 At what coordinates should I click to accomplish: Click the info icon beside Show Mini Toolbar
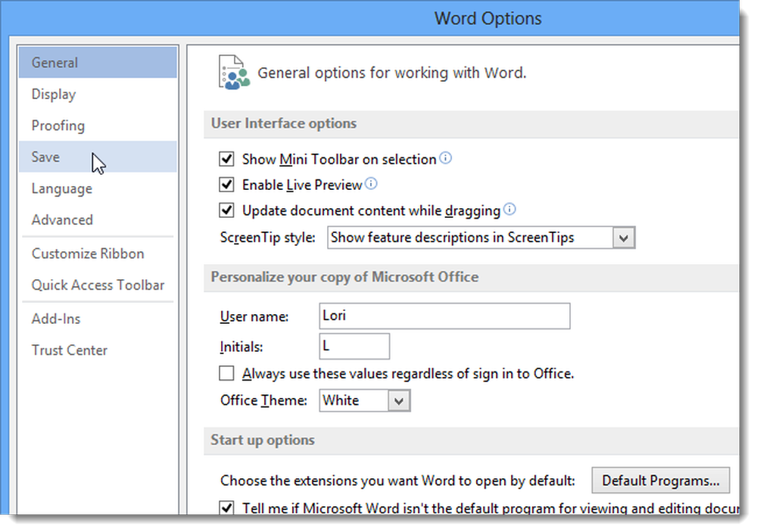coord(446,158)
